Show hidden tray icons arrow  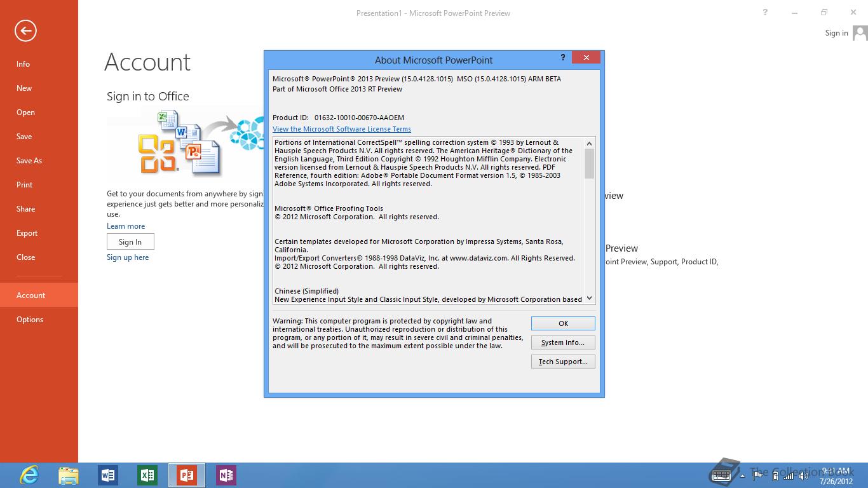(x=743, y=475)
